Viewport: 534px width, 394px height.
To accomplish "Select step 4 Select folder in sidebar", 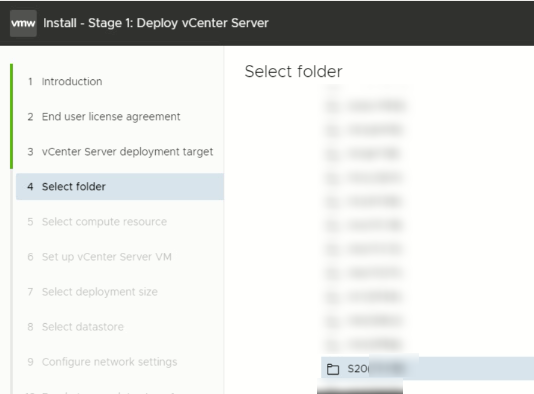I will click(x=120, y=187).
